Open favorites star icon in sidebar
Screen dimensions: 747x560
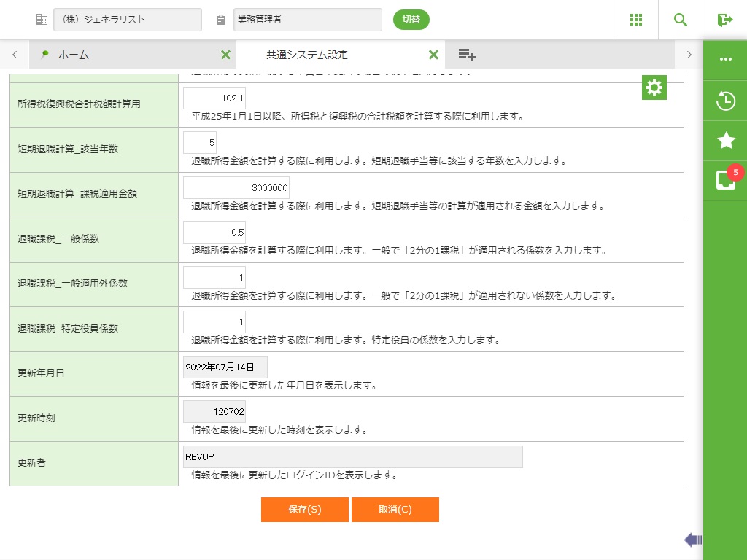(725, 141)
